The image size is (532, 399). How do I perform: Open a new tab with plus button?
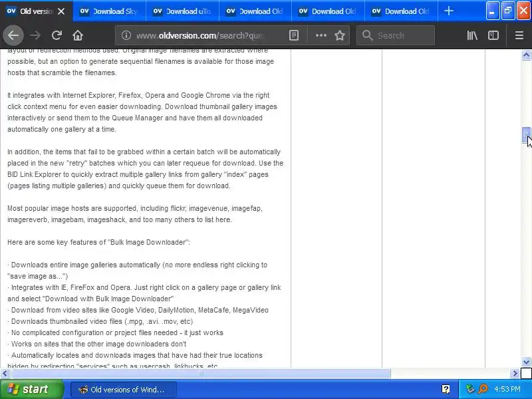tap(448, 11)
